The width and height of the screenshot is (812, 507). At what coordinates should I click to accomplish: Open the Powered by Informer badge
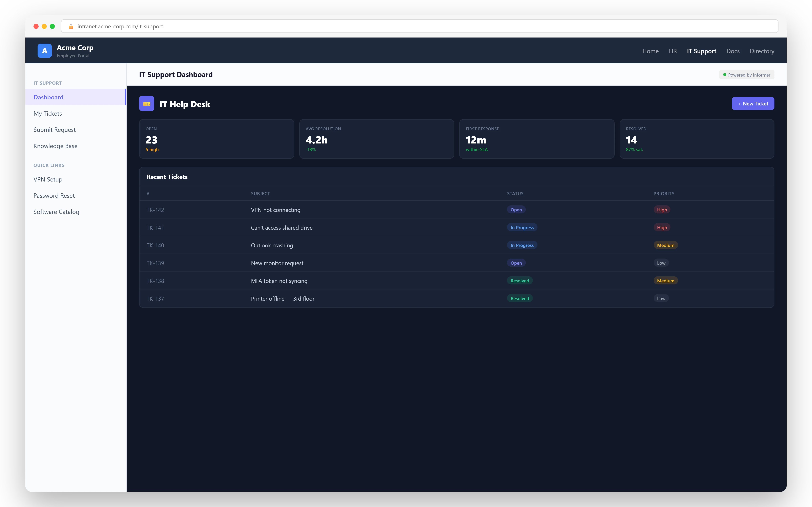(x=746, y=74)
